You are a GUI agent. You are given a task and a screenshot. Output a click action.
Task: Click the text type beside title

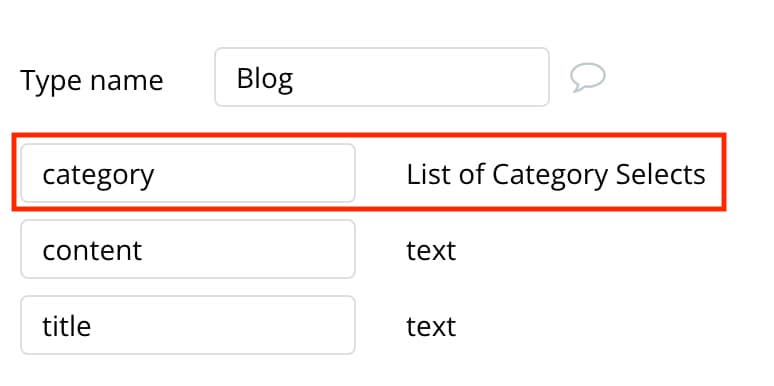click(431, 326)
